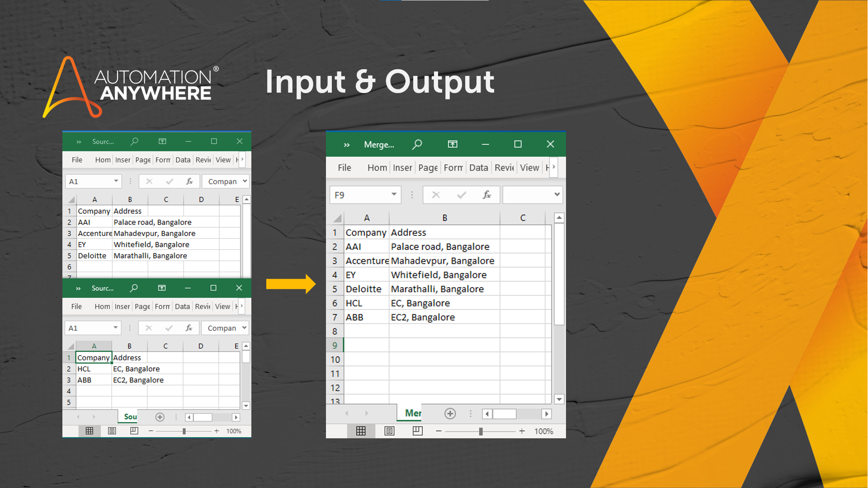Screen dimensions: 868x488
Task: Switch Merge workbook to Page Break Preview
Action: pyautogui.click(x=417, y=431)
